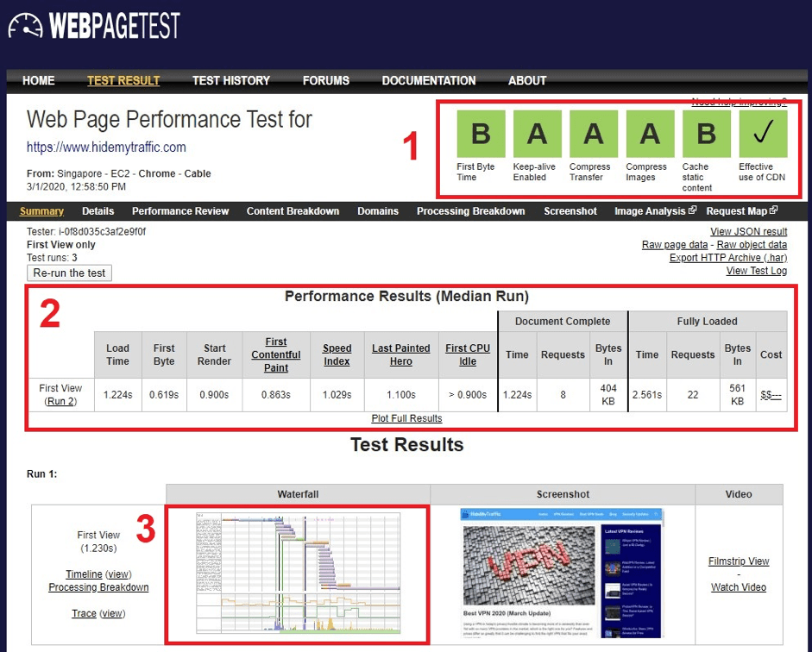Click View JSON result

pyautogui.click(x=749, y=231)
